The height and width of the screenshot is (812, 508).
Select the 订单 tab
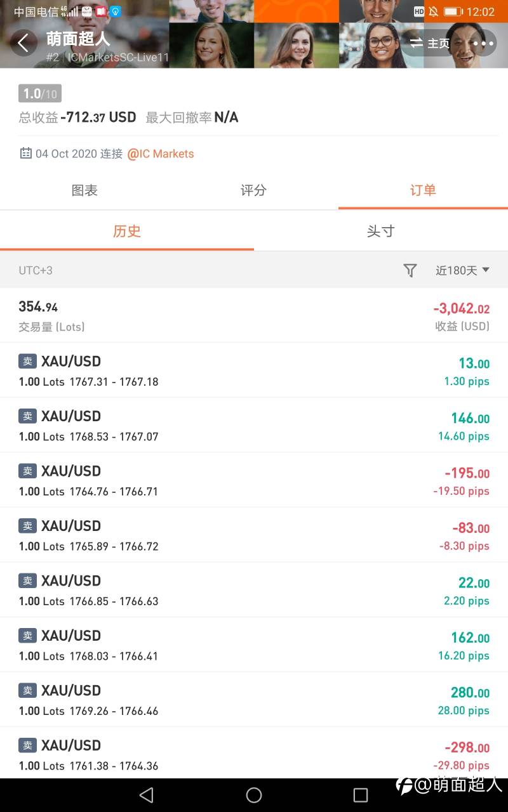pos(423,190)
